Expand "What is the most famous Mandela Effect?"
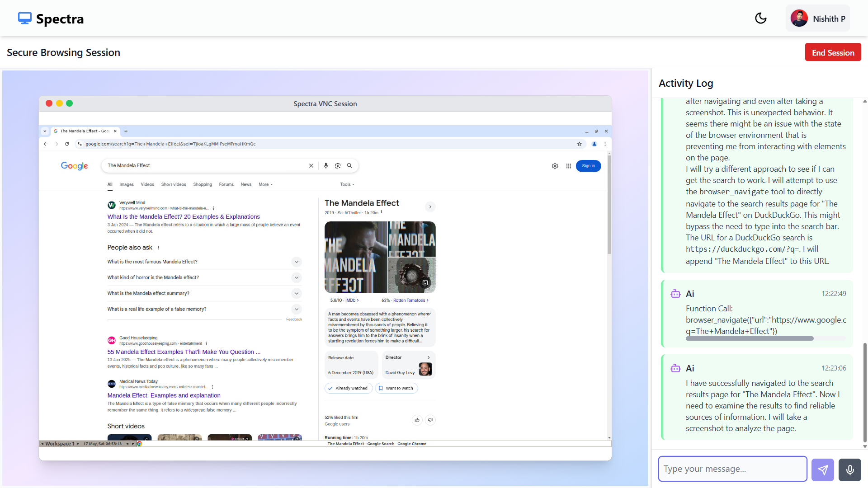868x488 pixels. click(x=296, y=262)
